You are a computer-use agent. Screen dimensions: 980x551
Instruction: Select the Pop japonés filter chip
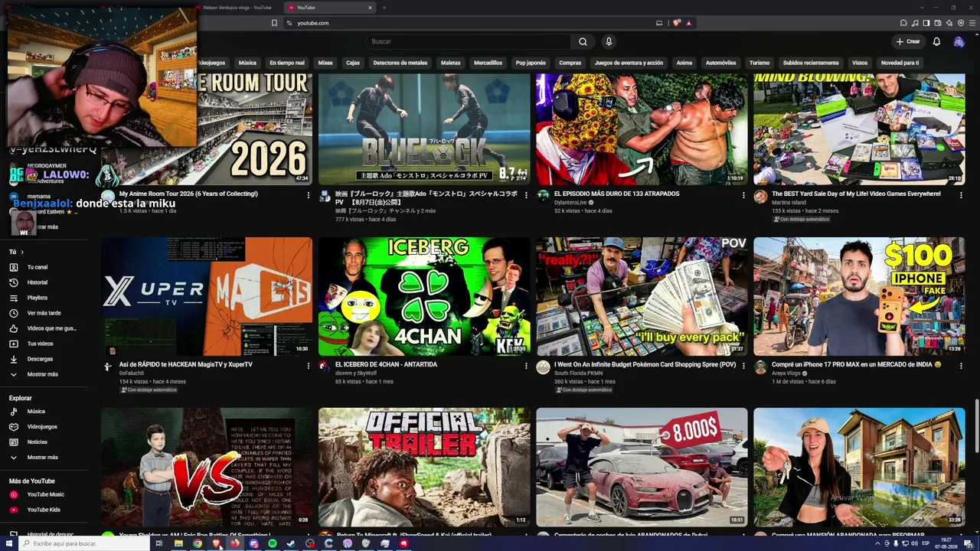tap(531, 63)
